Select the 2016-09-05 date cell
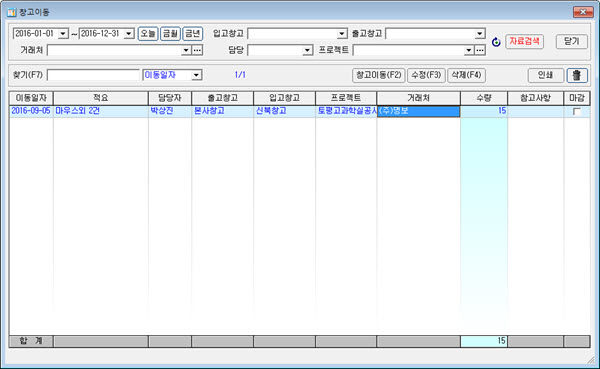600x369 pixels. pyautogui.click(x=31, y=111)
